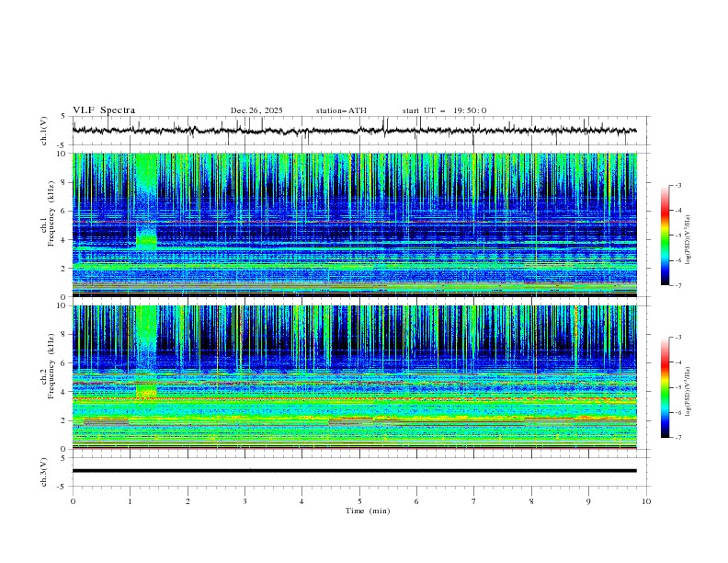Click the time axis tick label '3'

click(245, 501)
